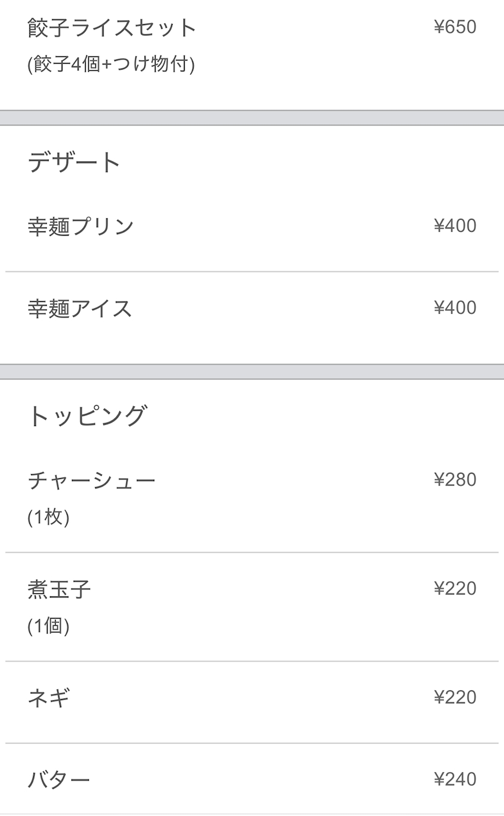Image resolution: width=504 pixels, height=816 pixels.
Task: Select the バター topping
Action: tap(59, 779)
